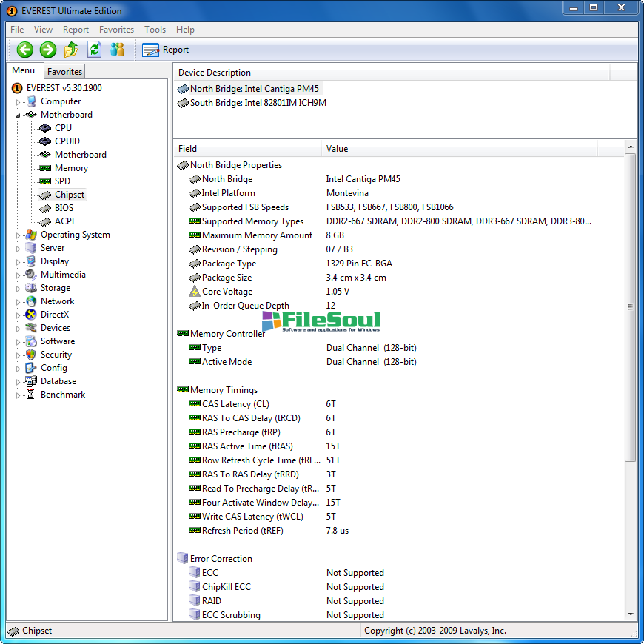
Task: Expand the Operating System tree node
Action: [x=19, y=235]
